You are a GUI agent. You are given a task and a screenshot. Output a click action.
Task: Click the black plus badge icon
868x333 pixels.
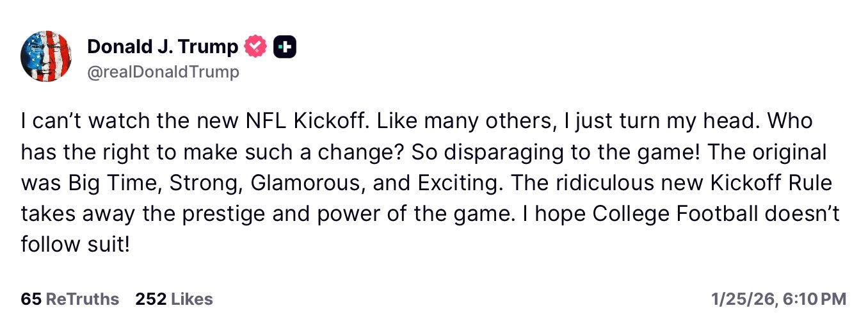[x=285, y=47]
